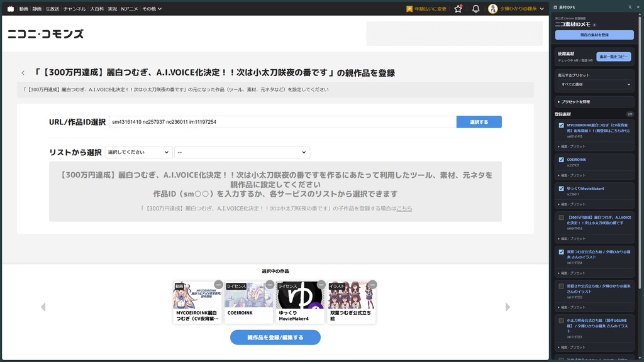Go to 大百科 in top navigation
Image resolution: width=644 pixels, height=362 pixels.
click(97, 9)
